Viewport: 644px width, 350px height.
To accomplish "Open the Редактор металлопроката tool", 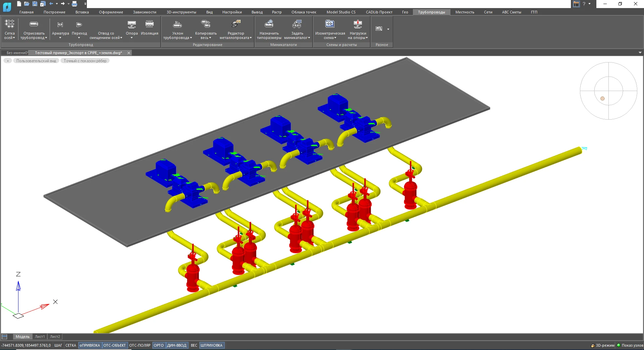I will coord(236,24).
